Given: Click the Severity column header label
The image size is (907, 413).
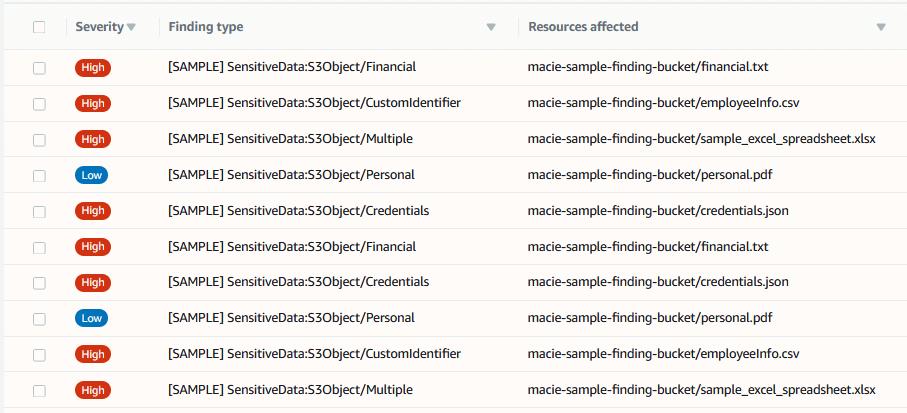Looking at the screenshot, I should pos(99,27).
